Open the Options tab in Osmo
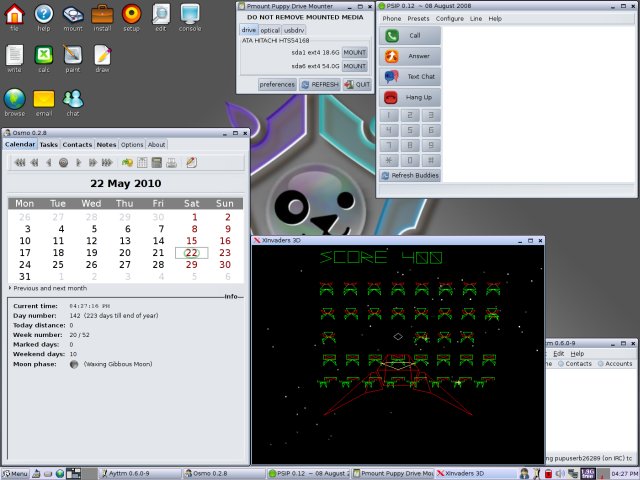This screenshot has width=640, height=480. (x=132, y=144)
